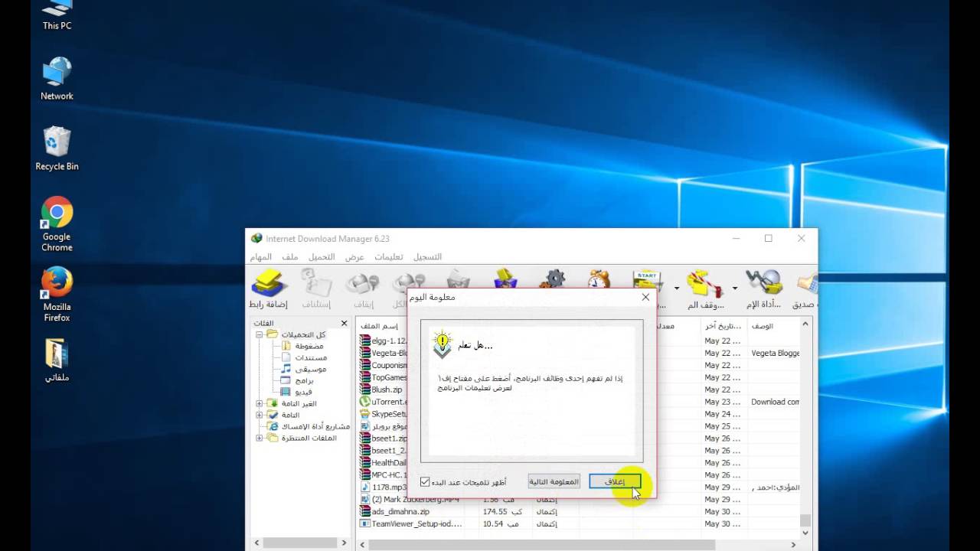Open the Stop Queue dropdown arrow
The height and width of the screenshot is (551, 980).
coord(735,289)
